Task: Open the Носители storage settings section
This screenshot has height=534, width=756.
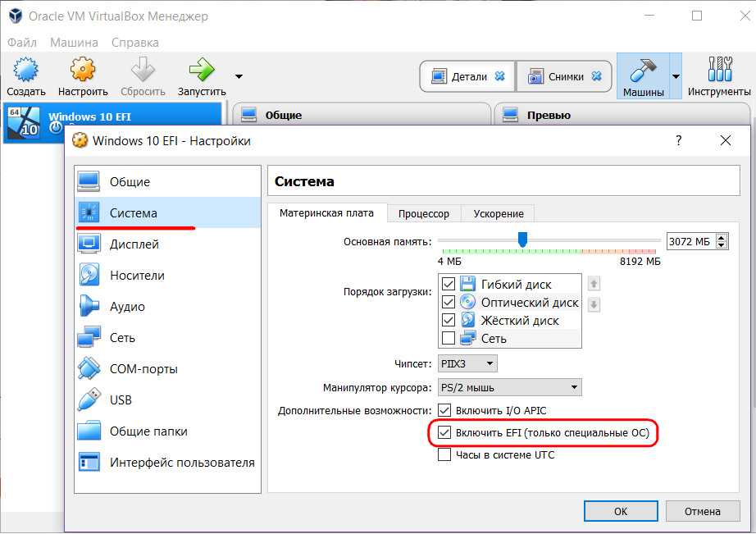Action: (x=137, y=276)
